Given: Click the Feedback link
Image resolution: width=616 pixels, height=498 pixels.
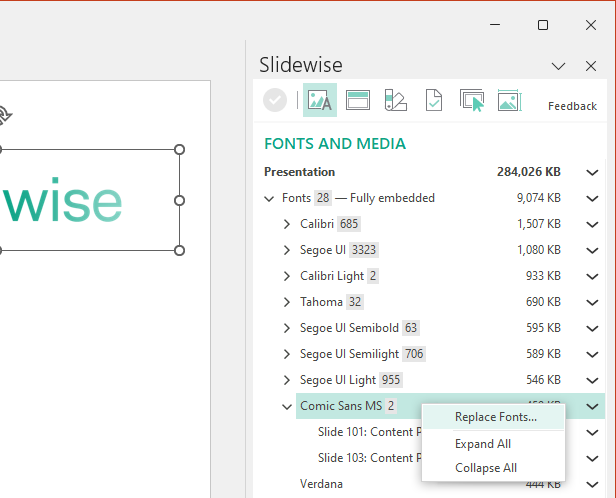Looking at the screenshot, I should pos(572,106).
